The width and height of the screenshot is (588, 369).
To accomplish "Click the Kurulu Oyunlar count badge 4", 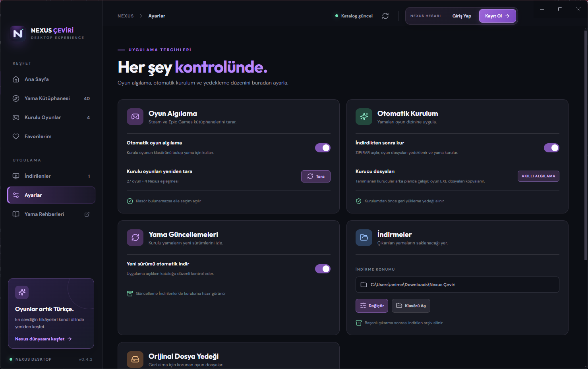I will point(88,117).
